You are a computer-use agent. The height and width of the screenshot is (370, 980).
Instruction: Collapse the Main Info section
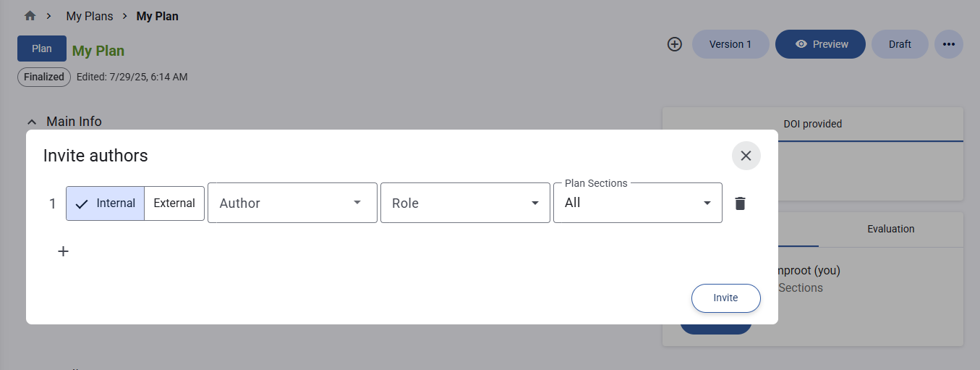tap(32, 122)
